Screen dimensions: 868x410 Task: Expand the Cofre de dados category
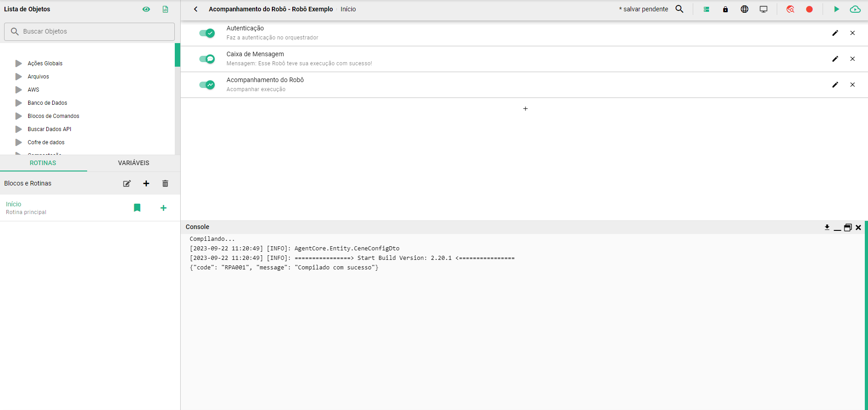point(19,142)
